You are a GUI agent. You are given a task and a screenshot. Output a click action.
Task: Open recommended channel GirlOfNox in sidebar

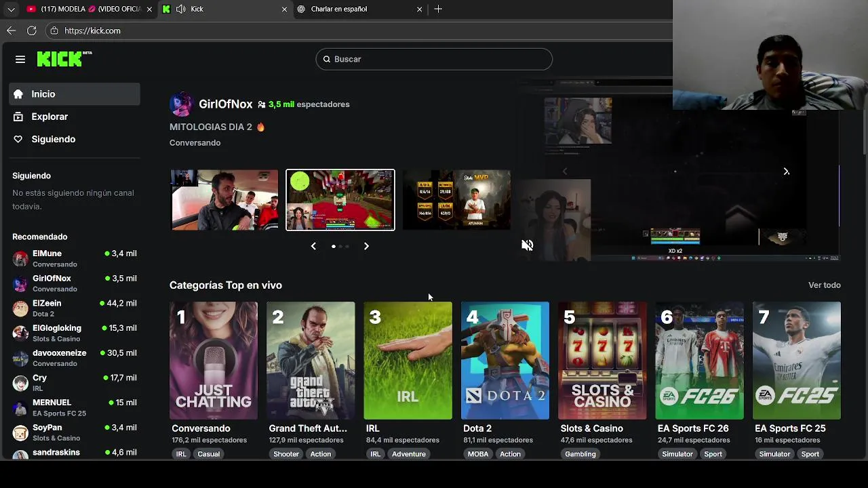75,283
